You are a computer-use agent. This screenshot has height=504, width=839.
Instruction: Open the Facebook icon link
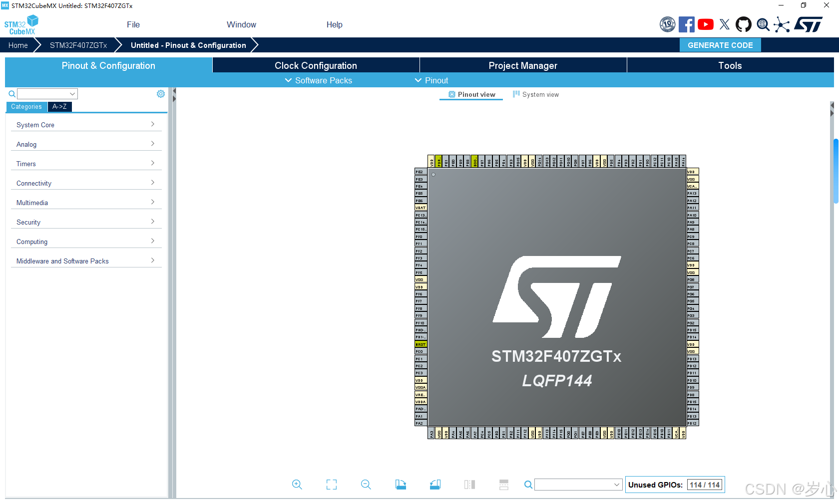[x=687, y=24]
